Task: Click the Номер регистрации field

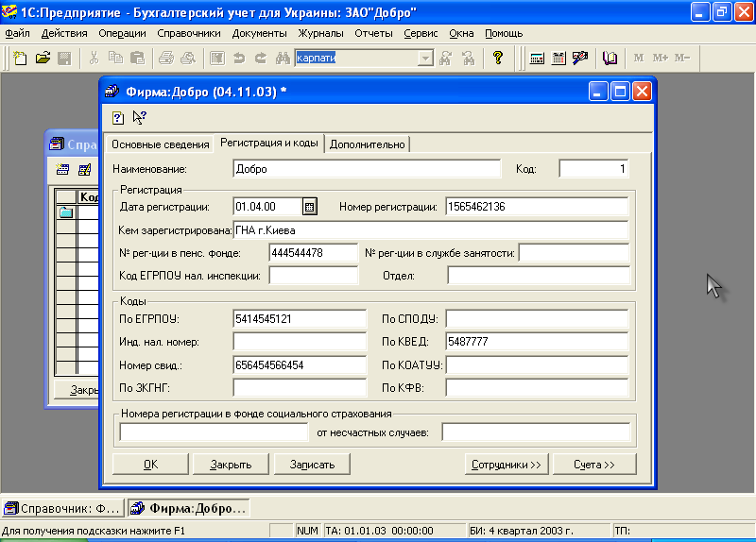Action: click(x=537, y=207)
